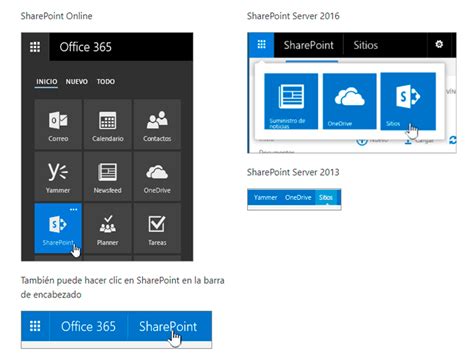Viewport: 474px width, 364px height.
Task: Open the Office 365 app launcher waffle icon
Action: point(35,47)
